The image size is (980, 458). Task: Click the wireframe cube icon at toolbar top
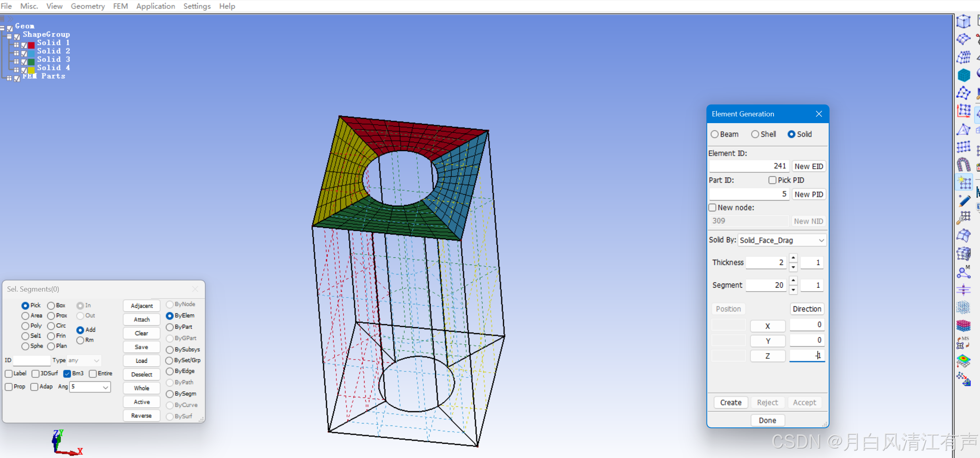[963, 21]
